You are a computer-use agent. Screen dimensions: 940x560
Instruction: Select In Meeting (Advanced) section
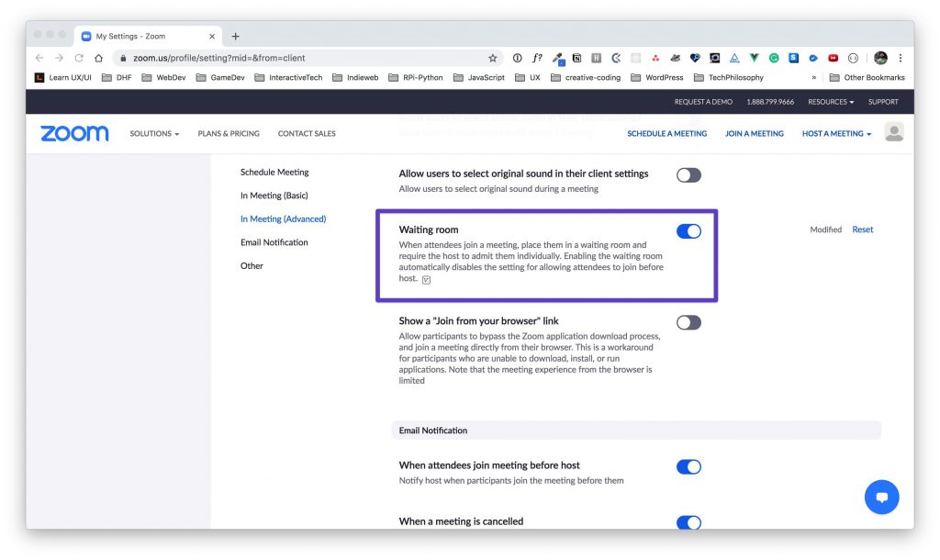click(x=283, y=218)
